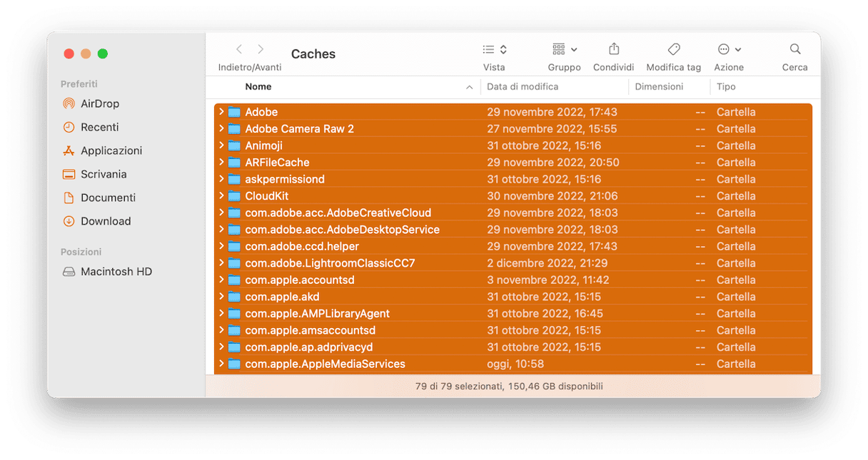The width and height of the screenshot is (868, 460).
Task: Expand the Adobe Camera Raw 2 folder
Action: (221, 129)
